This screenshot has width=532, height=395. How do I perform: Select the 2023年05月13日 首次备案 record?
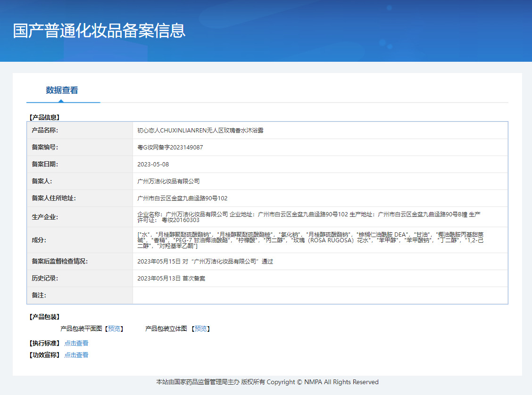click(x=171, y=279)
